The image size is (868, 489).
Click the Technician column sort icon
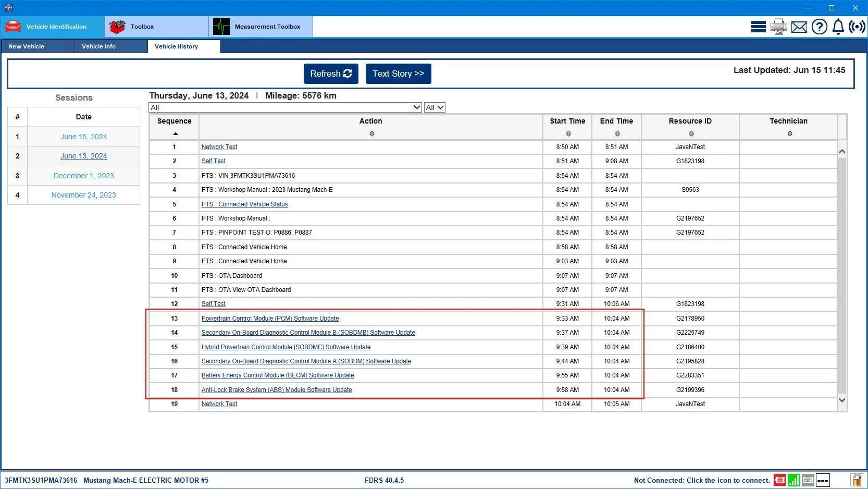pos(790,134)
